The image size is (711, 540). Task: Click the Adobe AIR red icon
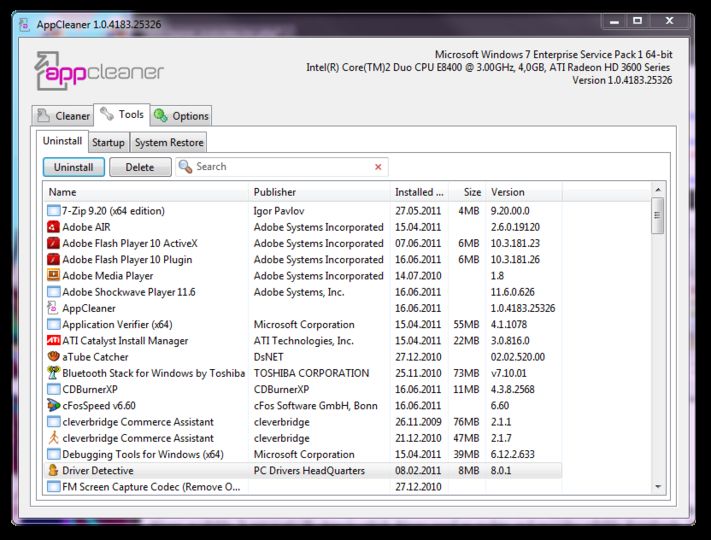pyautogui.click(x=54, y=227)
